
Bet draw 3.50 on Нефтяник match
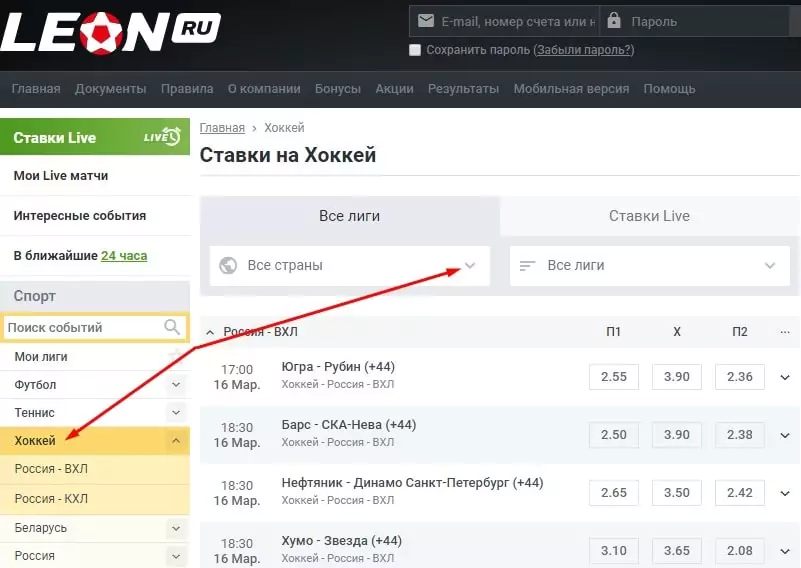(676, 493)
